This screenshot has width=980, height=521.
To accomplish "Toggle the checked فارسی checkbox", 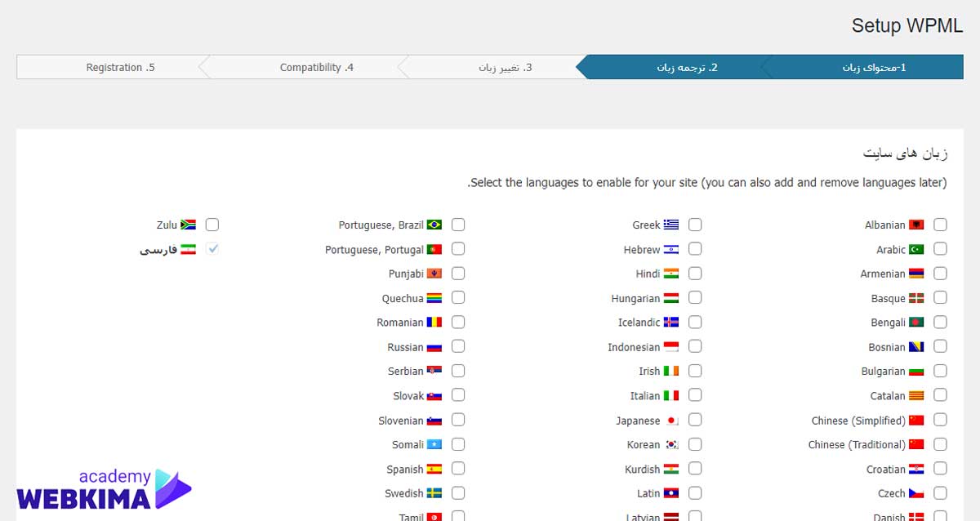I will click(212, 249).
